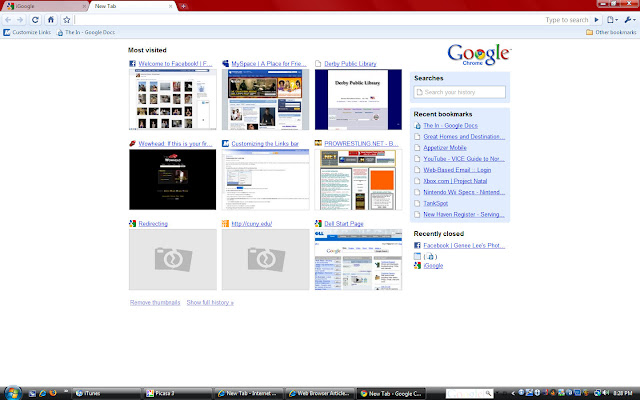640x400 pixels.
Task: Open the Wowhead most visited link
Action: tap(175, 144)
